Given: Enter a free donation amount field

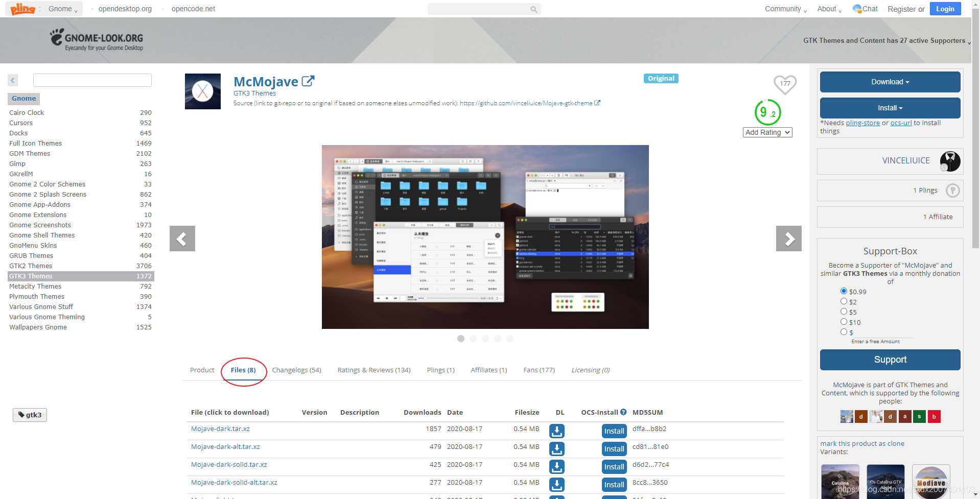Looking at the screenshot, I should 882,333.
